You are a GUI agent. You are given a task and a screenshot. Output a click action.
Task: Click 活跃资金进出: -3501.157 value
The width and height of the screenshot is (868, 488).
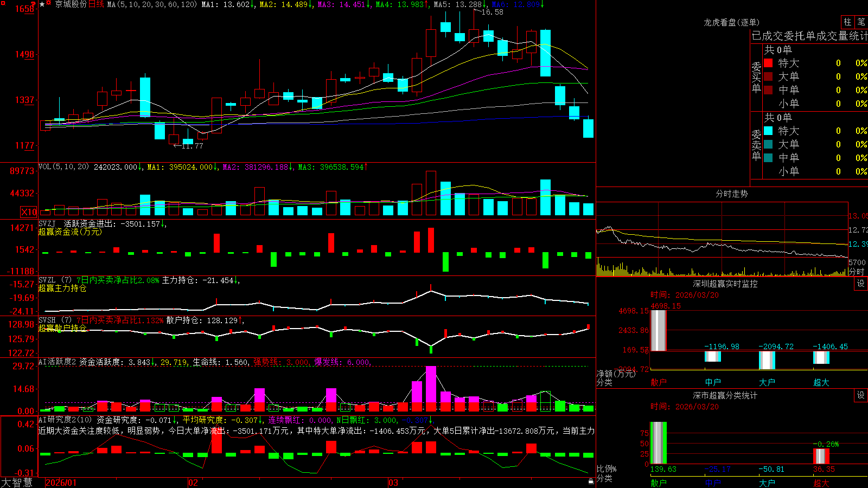pyautogui.click(x=113, y=223)
